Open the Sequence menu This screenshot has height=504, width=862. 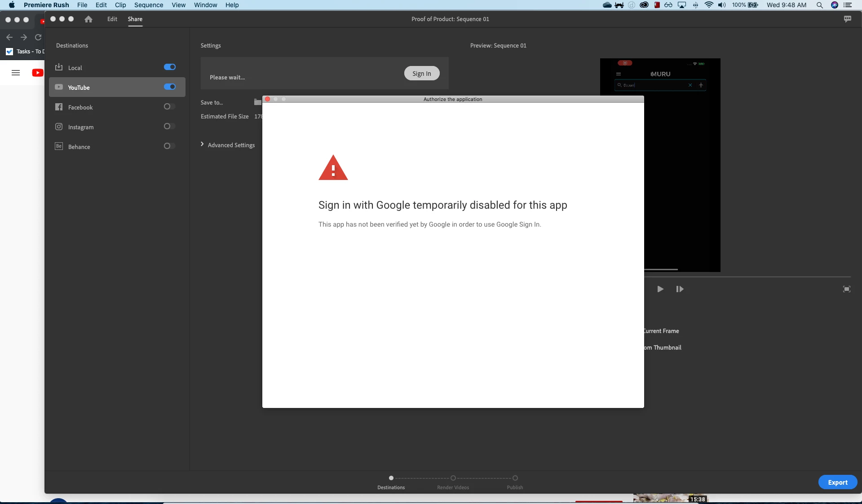(149, 5)
